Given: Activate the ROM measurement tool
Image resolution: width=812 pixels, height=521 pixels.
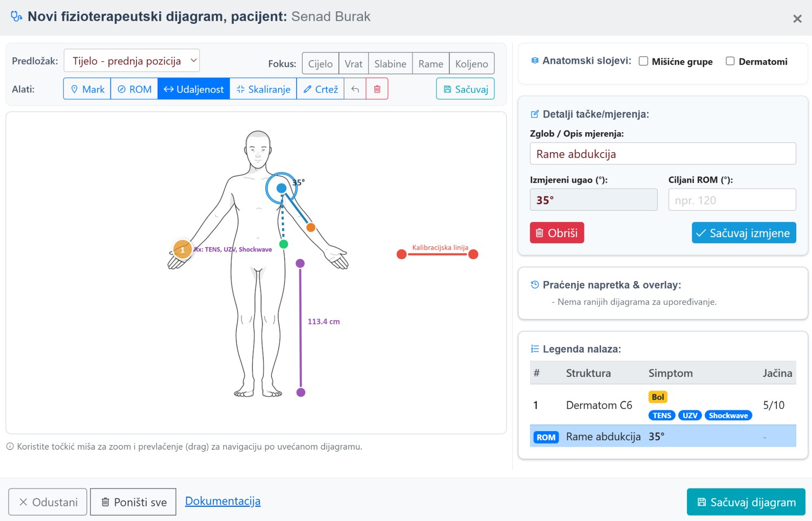Looking at the screenshot, I should tap(134, 89).
